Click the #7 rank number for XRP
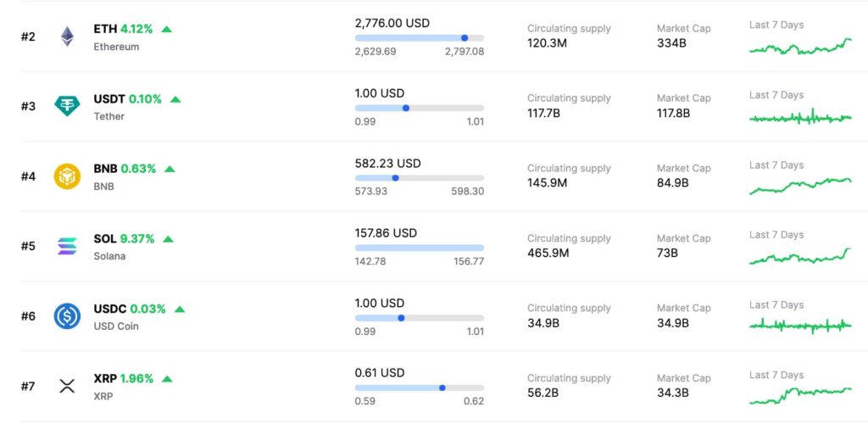Image resolution: width=868 pixels, height=424 pixels. (28, 387)
